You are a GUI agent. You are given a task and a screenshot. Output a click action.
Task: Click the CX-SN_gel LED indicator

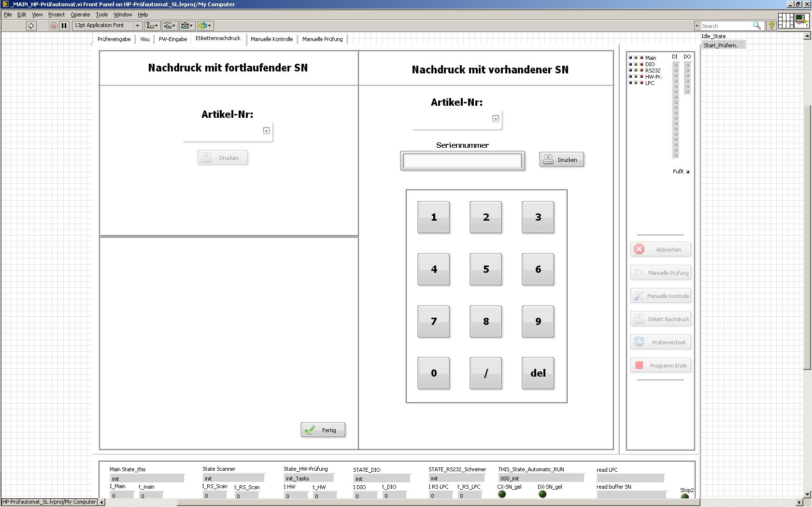click(502, 494)
